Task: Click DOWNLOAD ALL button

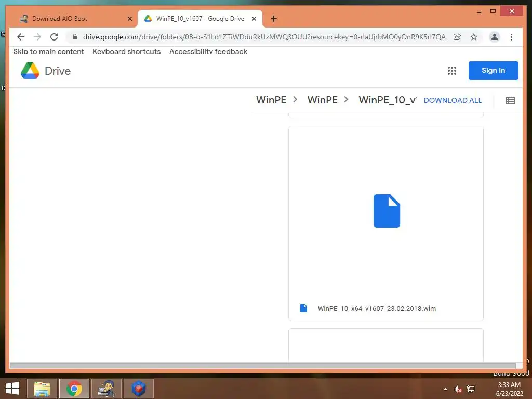Action: (453, 100)
